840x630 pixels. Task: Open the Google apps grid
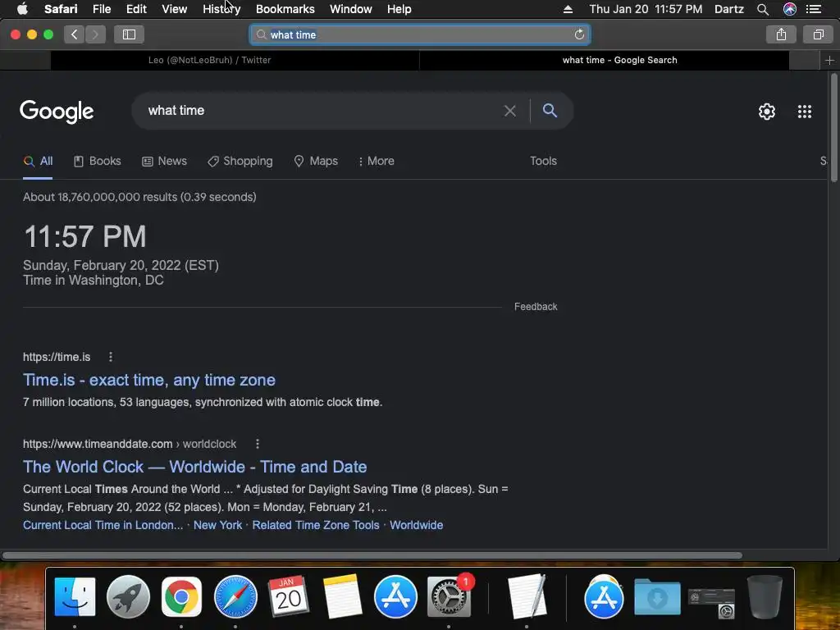tap(804, 112)
